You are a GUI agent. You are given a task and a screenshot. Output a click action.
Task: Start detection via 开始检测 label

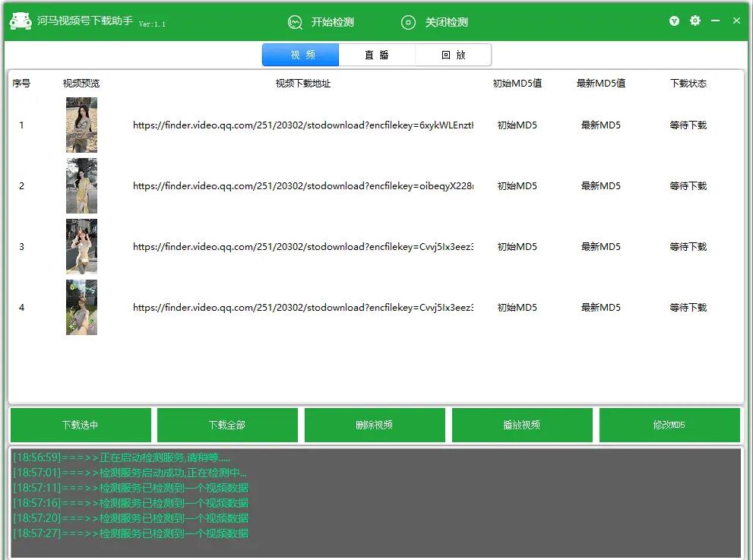pyautogui.click(x=332, y=22)
